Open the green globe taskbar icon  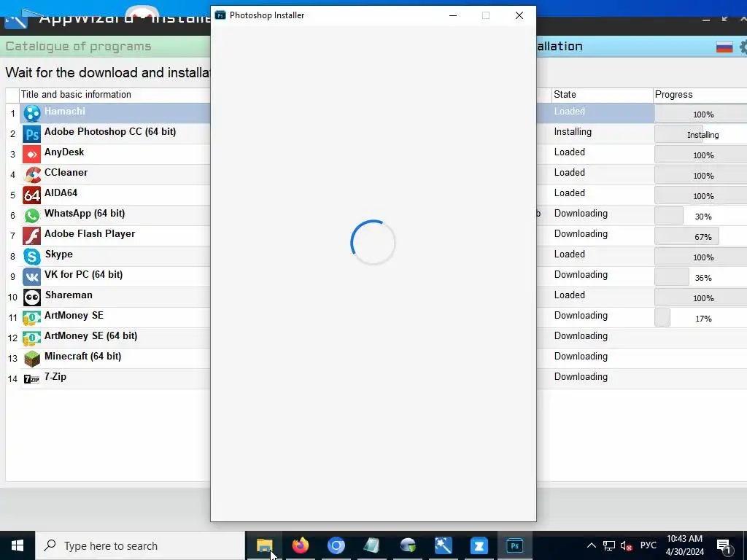coord(407,545)
